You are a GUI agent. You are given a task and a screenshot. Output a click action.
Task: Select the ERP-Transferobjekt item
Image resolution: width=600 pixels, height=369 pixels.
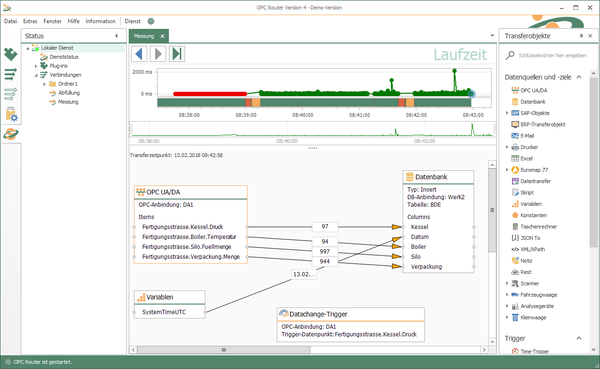[543, 124]
